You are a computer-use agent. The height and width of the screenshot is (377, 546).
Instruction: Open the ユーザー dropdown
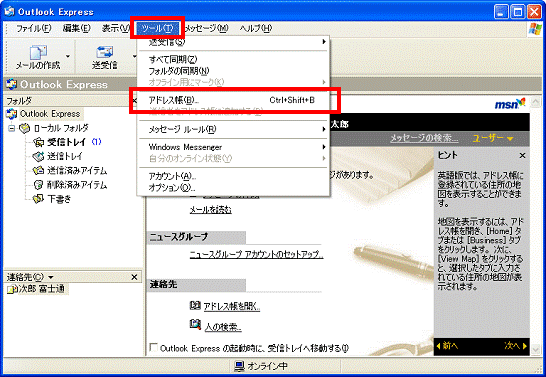tap(492, 139)
